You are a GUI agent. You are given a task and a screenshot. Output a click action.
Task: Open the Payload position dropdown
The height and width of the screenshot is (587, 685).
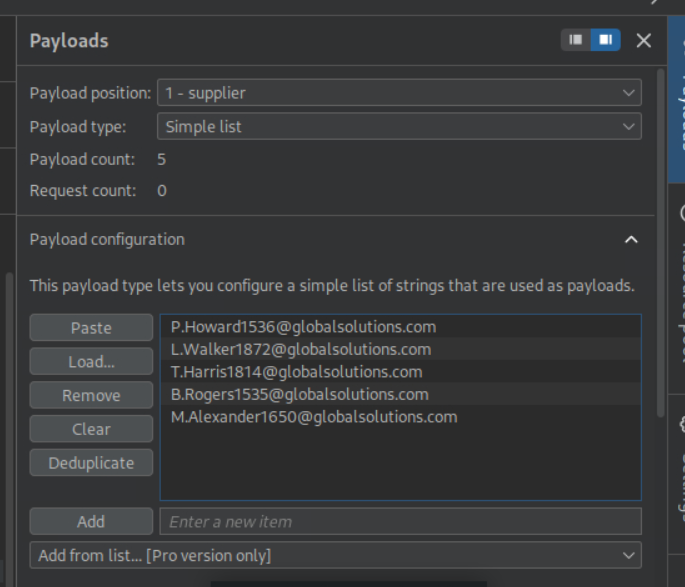coord(398,93)
